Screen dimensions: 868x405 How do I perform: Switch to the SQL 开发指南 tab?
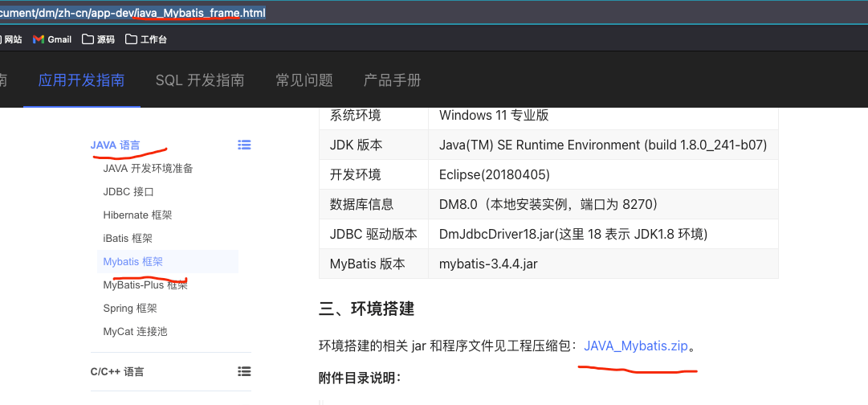pyautogui.click(x=200, y=80)
